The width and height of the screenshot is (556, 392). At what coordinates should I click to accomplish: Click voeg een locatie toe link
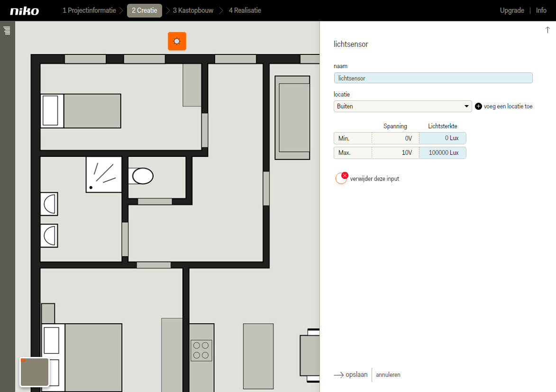coord(508,106)
